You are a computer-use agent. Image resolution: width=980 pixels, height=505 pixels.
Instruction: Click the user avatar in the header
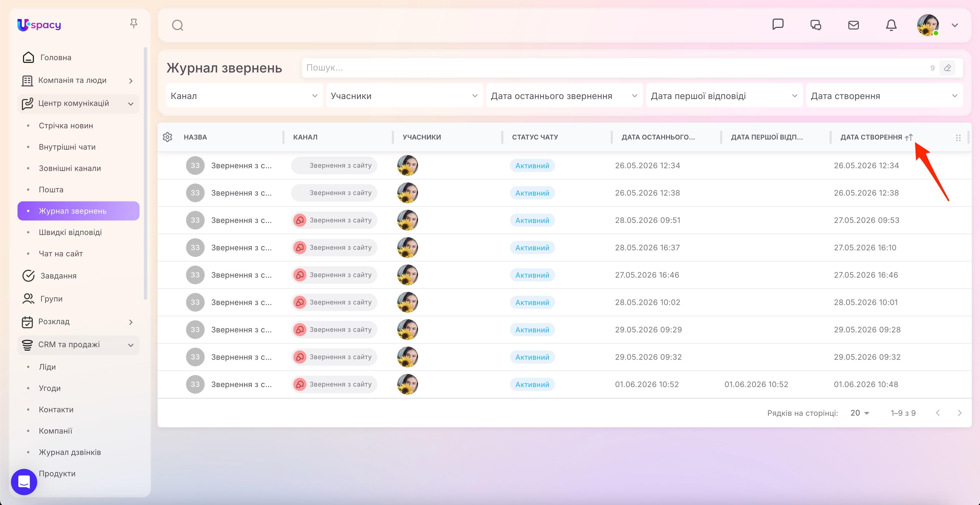pyautogui.click(x=928, y=25)
